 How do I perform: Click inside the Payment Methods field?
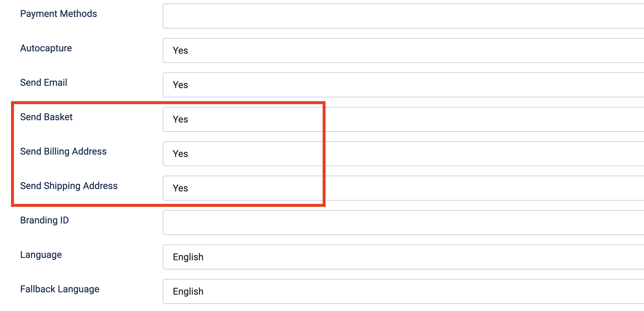point(297,16)
